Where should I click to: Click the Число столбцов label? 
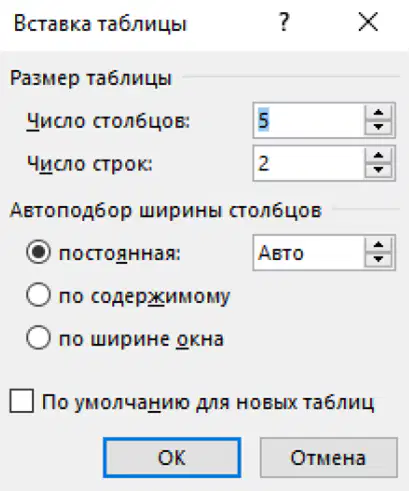pyautogui.click(x=108, y=121)
